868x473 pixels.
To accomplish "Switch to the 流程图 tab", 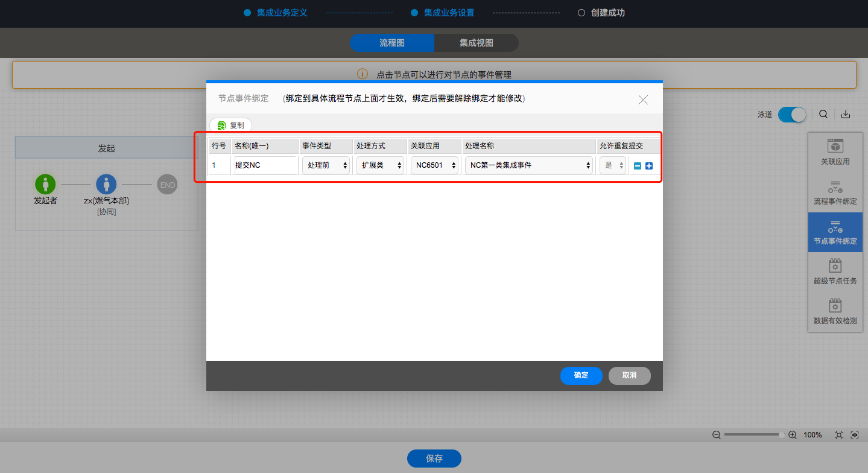I will coord(391,43).
